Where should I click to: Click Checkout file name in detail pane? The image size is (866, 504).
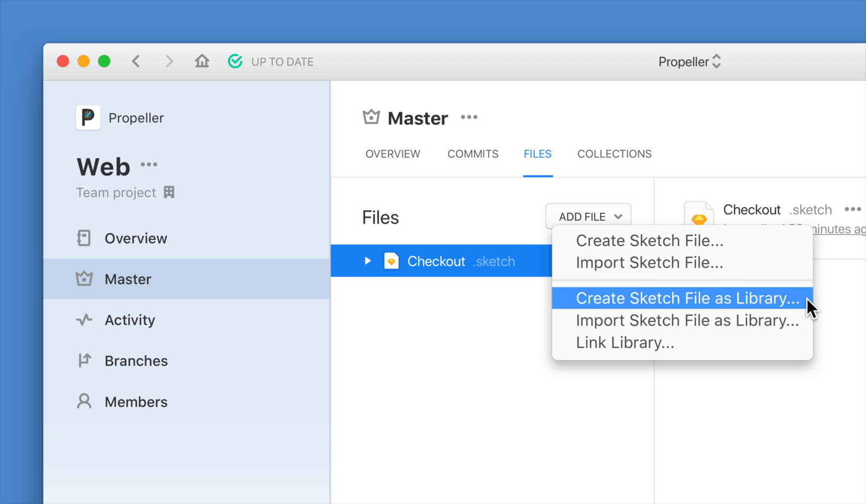click(752, 210)
